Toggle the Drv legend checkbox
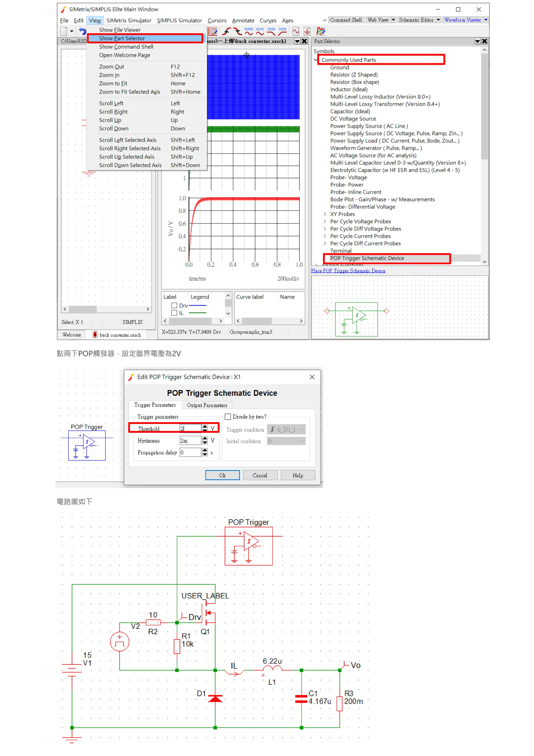Viewport: 534px width, 756px height. 174,305
